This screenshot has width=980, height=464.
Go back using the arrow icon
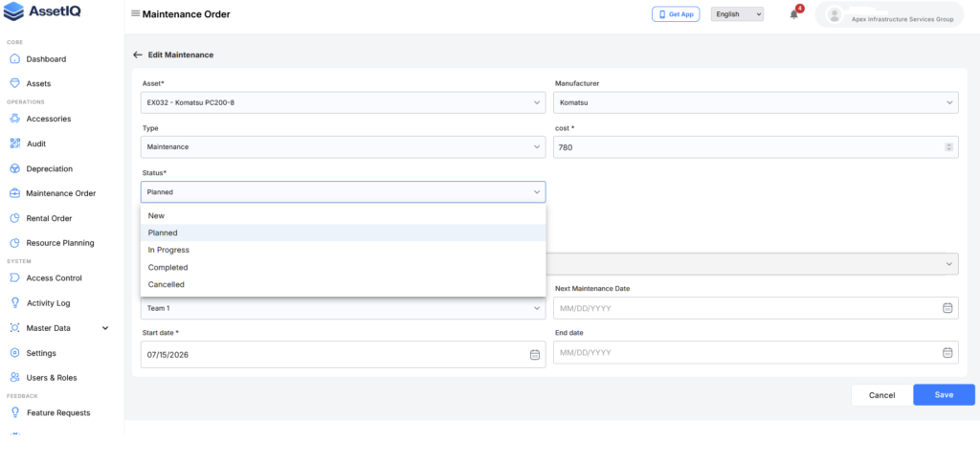point(138,55)
